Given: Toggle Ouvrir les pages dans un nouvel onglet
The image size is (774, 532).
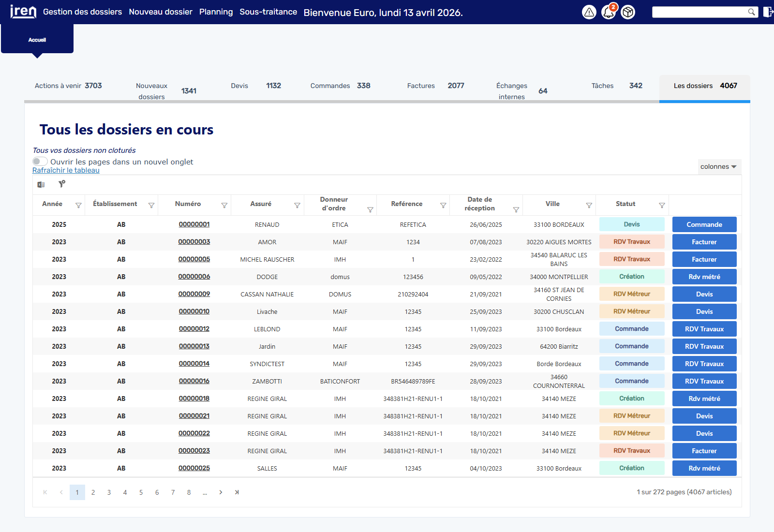Looking at the screenshot, I should pos(40,162).
